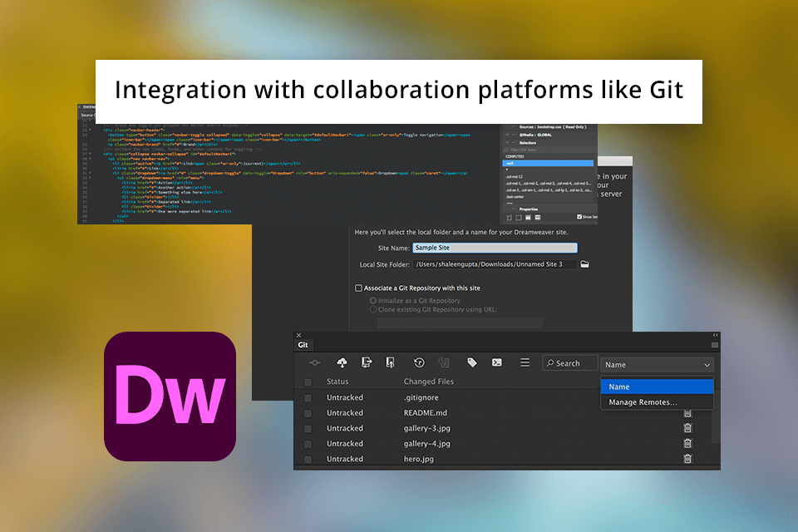The width and height of the screenshot is (798, 532).
Task: Choose Name in the remotes dropdown list
Action: (x=657, y=387)
